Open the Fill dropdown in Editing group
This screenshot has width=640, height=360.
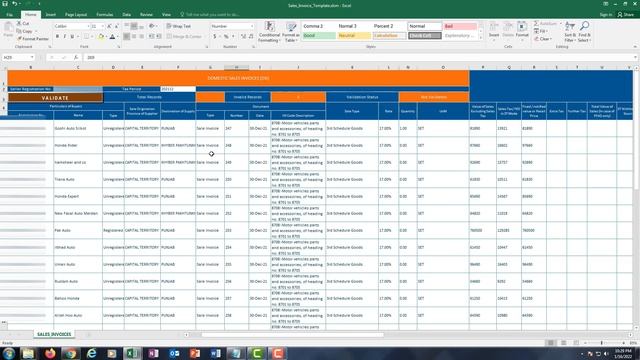(541, 31)
